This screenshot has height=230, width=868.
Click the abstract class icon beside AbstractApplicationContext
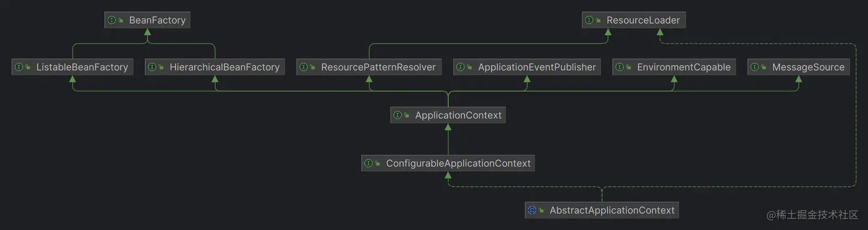pos(533,210)
